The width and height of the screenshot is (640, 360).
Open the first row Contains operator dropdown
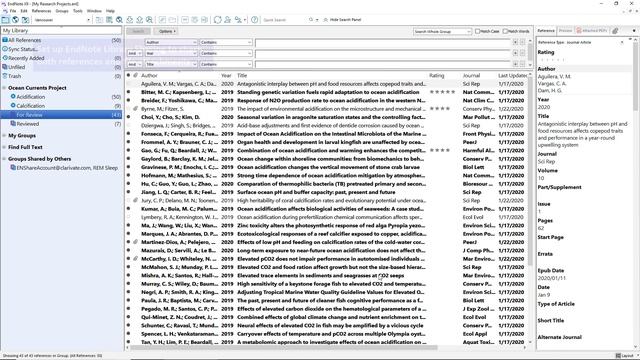click(226, 42)
